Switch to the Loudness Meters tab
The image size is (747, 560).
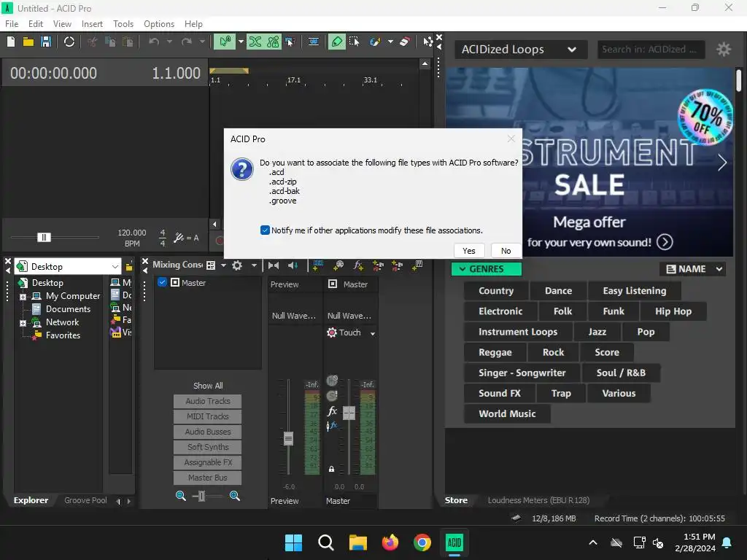click(538, 500)
